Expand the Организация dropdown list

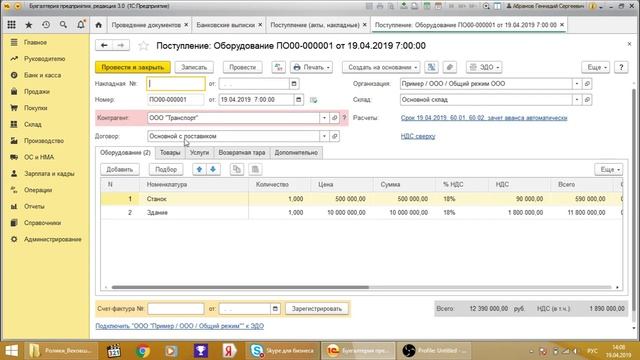tap(577, 84)
